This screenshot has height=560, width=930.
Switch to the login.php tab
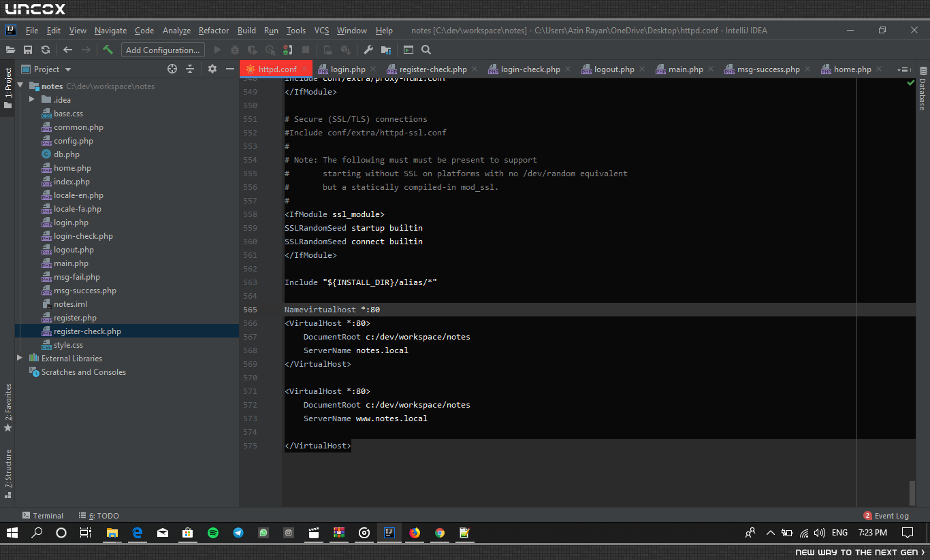click(x=348, y=69)
